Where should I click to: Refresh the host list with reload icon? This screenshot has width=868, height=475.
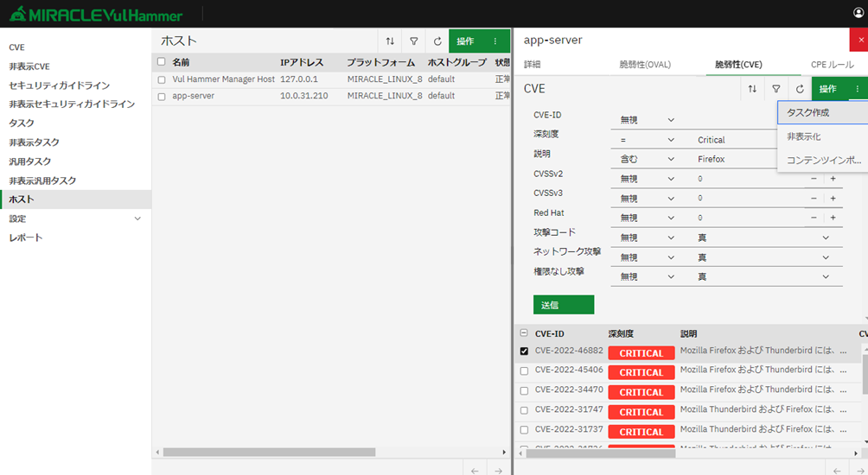click(x=437, y=41)
